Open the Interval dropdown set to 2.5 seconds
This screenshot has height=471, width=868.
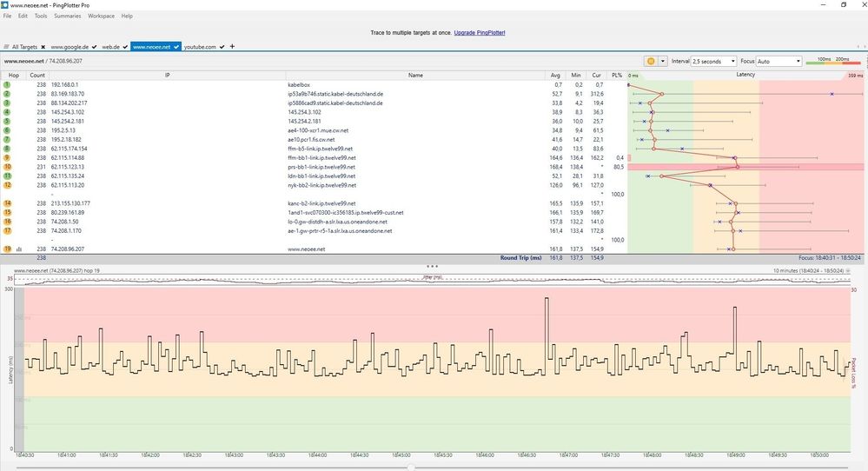(713, 61)
